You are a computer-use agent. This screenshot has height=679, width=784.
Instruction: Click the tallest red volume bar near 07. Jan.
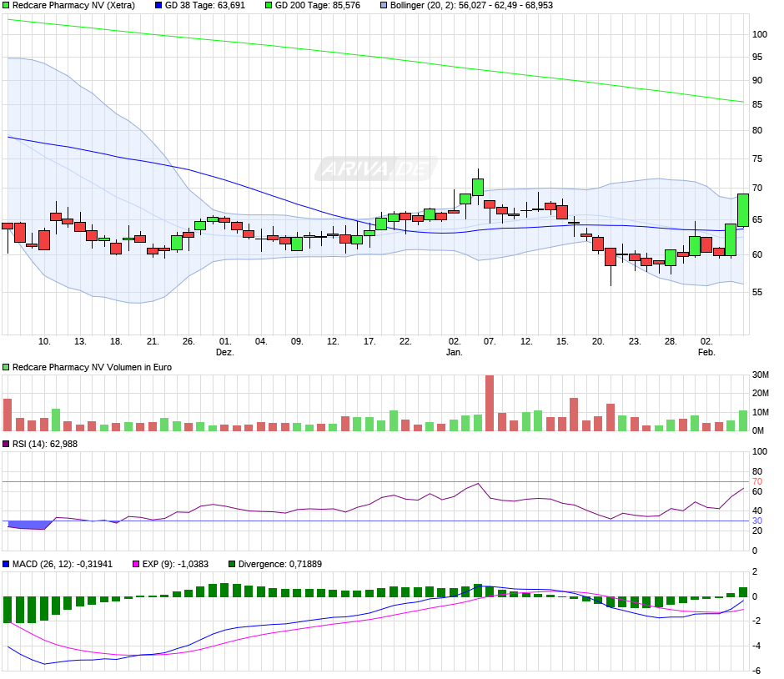click(x=490, y=403)
